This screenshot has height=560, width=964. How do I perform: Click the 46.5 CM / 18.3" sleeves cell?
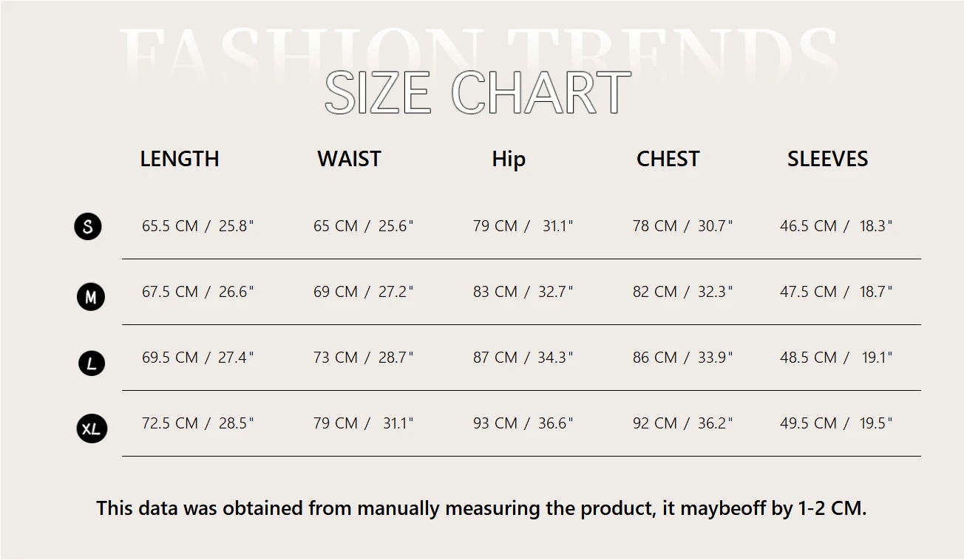tap(836, 226)
